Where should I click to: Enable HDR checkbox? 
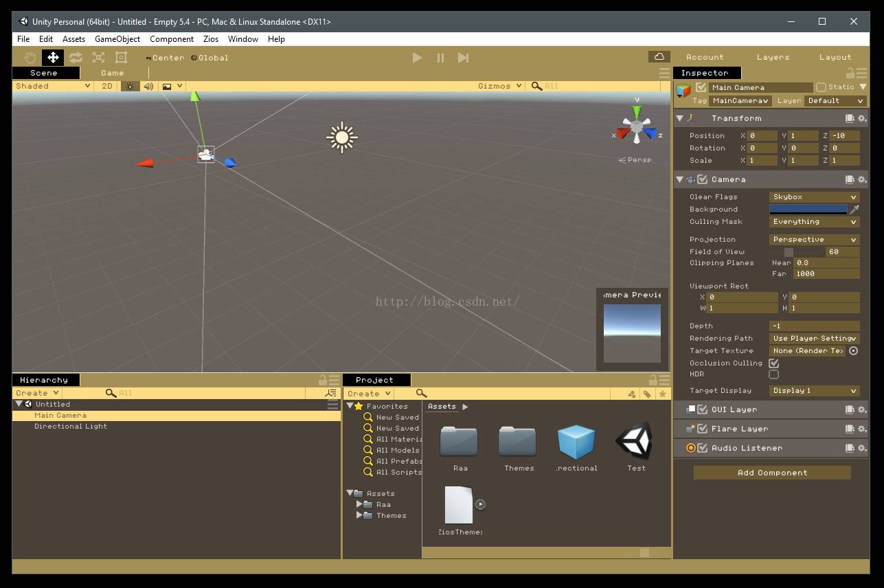point(773,374)
